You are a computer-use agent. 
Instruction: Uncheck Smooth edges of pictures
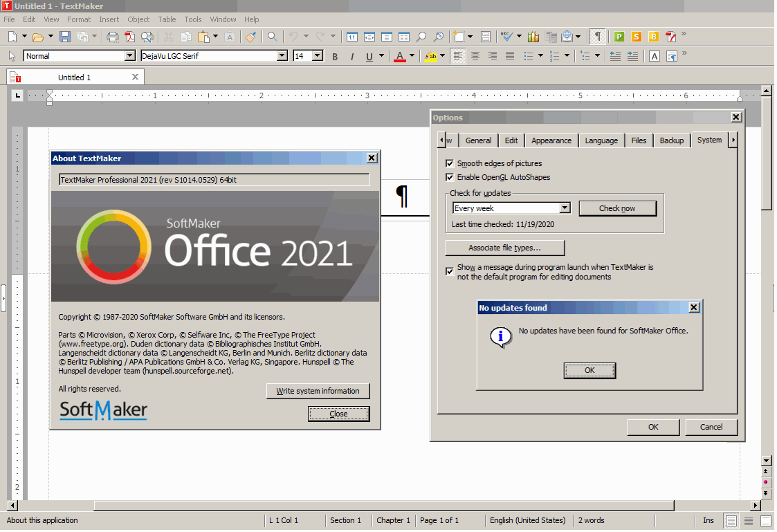coord(450,163)
